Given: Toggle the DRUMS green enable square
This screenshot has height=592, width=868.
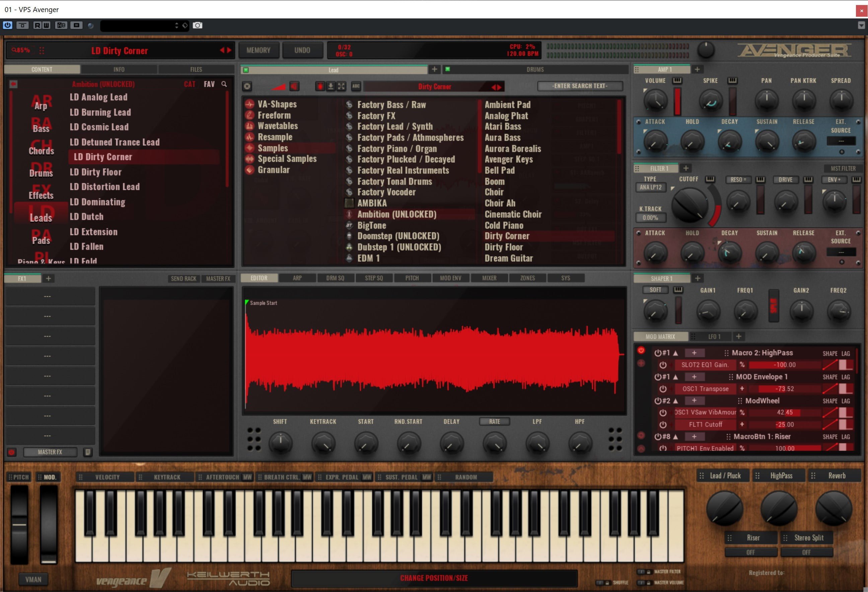Looking at the screenshot, I should [447, 69].
